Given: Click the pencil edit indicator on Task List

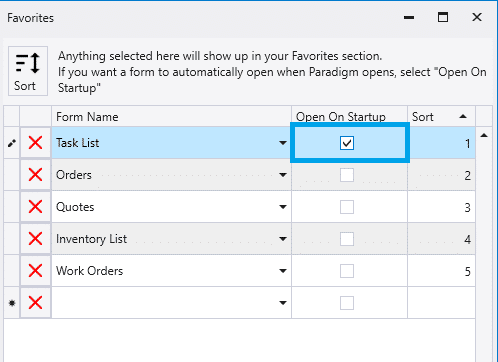Looking at the screenshot, I should pos(12,143).
